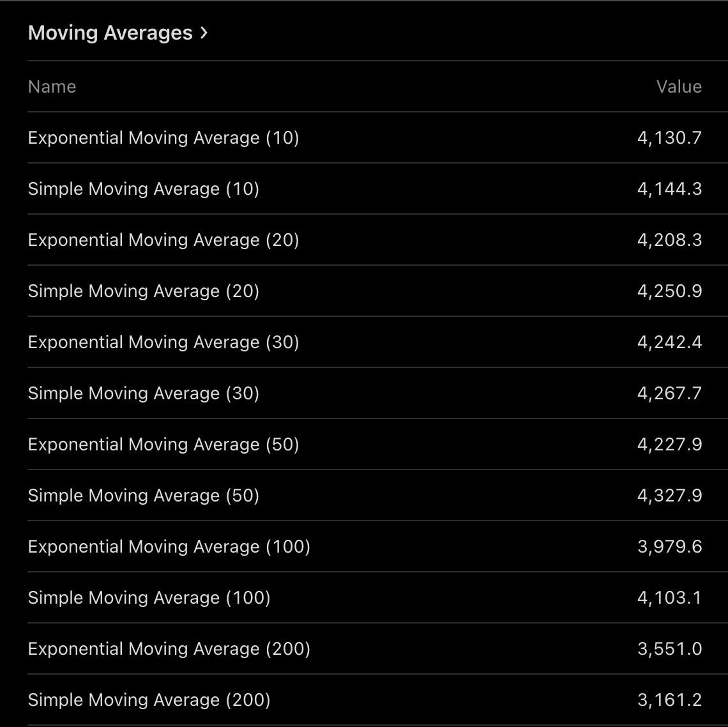728x727 pixels.
Task: Select Simple Moving Average (10) row
Action: tap(144, 189)
